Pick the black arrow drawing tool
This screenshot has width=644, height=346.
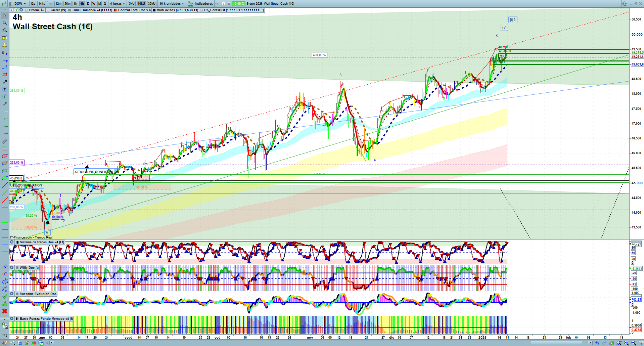[x=5, y=82]
